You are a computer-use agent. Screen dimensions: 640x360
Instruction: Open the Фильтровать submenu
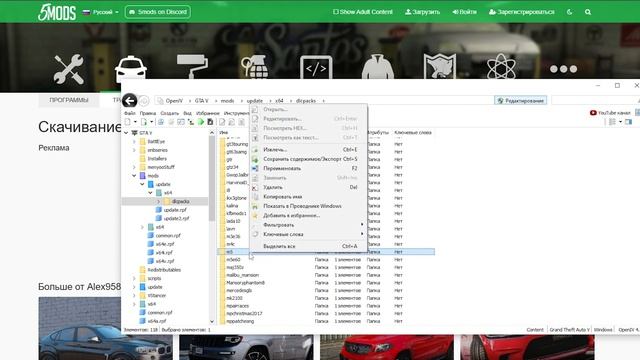click(308, 225)
